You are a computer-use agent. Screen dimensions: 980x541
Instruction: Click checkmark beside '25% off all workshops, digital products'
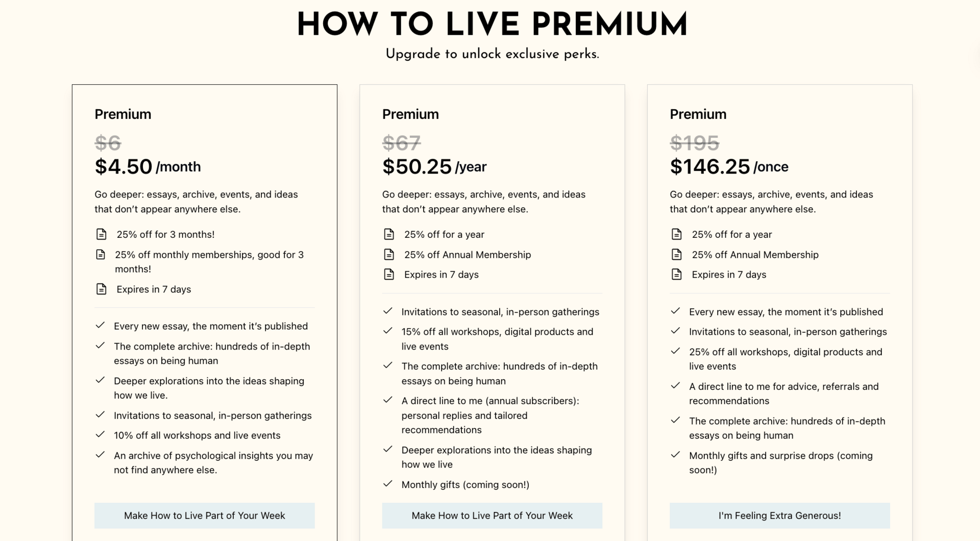pos(675,351)
